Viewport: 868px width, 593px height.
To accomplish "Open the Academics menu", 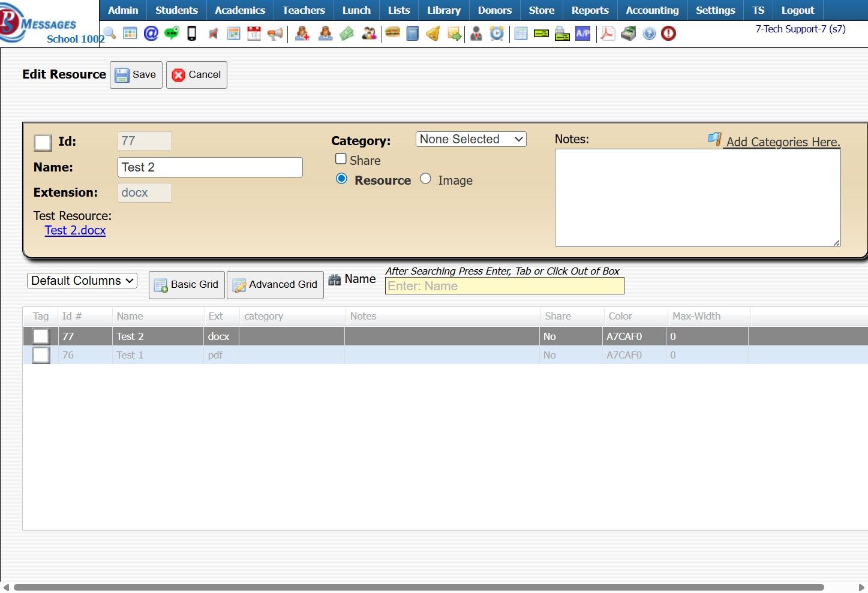I will 240,10.
